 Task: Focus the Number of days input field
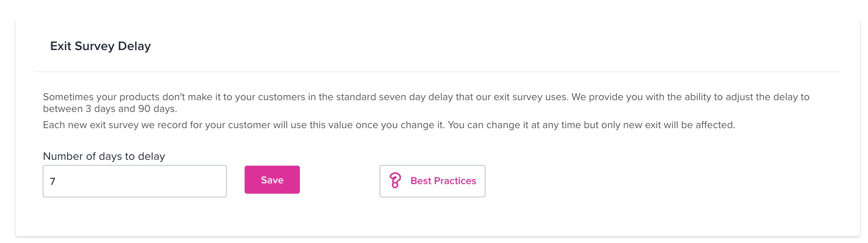135,181
